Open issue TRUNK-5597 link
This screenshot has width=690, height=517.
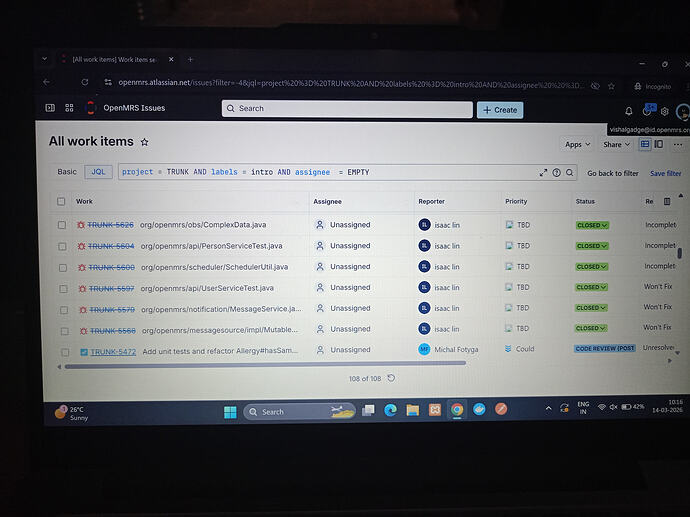click(x=111, y=289)
